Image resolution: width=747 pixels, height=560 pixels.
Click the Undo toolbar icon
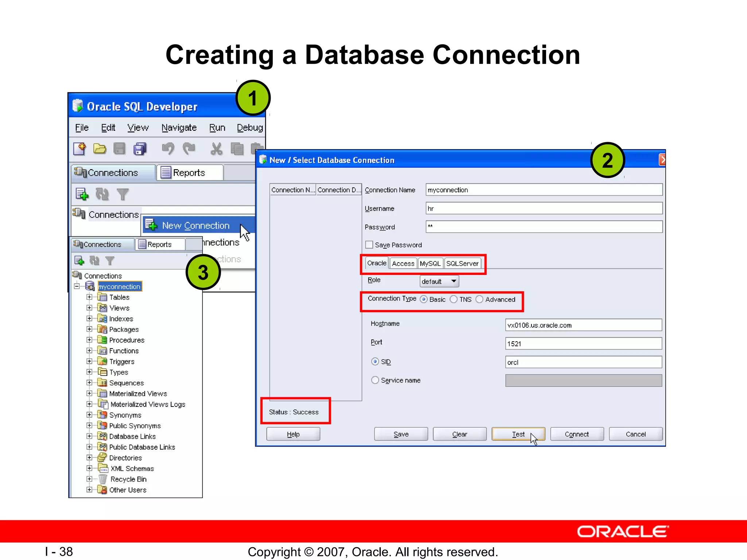[168, 149]
